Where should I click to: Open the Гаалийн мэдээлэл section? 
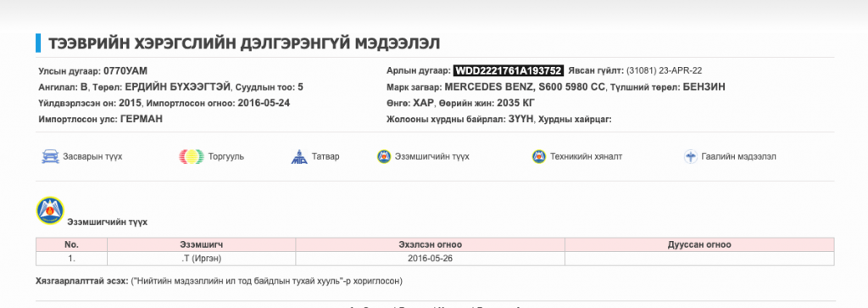point(738,157)
